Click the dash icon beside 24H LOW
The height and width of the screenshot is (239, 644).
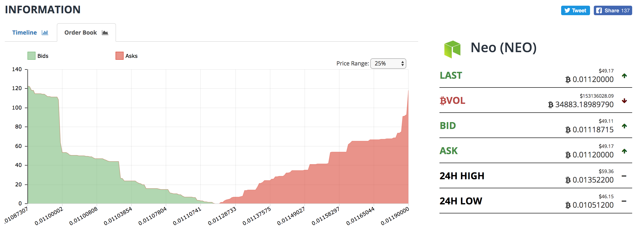[624, 201]
